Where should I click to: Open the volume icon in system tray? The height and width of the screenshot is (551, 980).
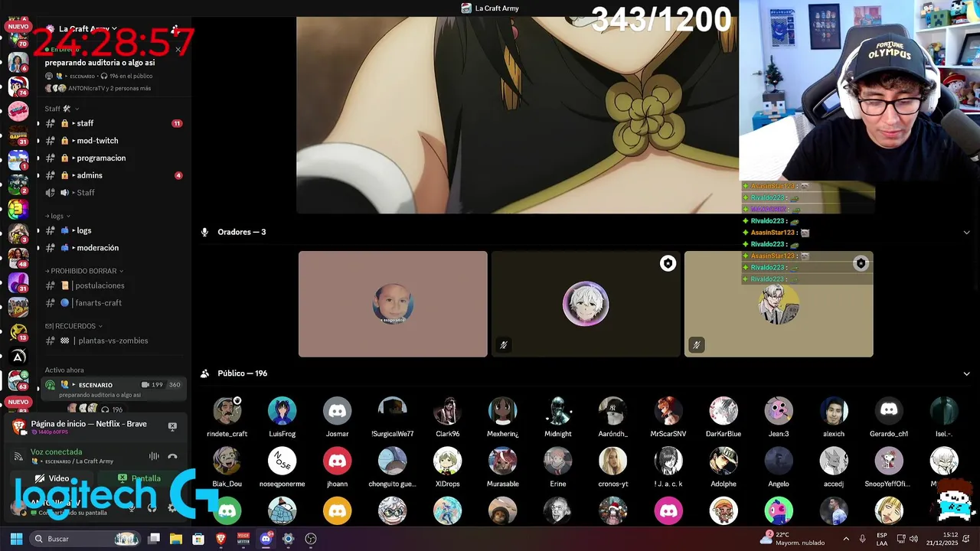(913, 539)
